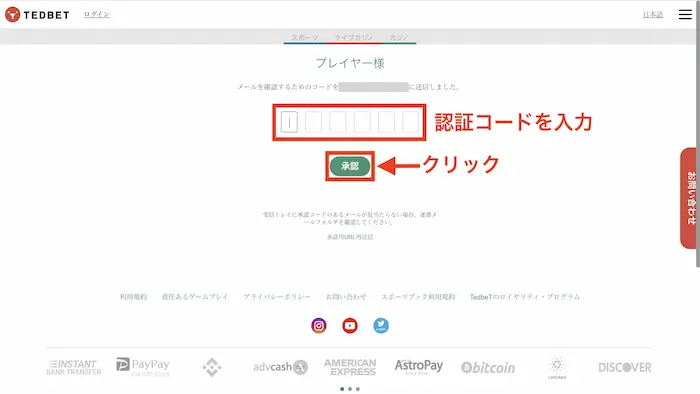Viewport: 700px width, 394px height.
Task: Focus the fourth verification code box
Action: (x=362, y=122)
